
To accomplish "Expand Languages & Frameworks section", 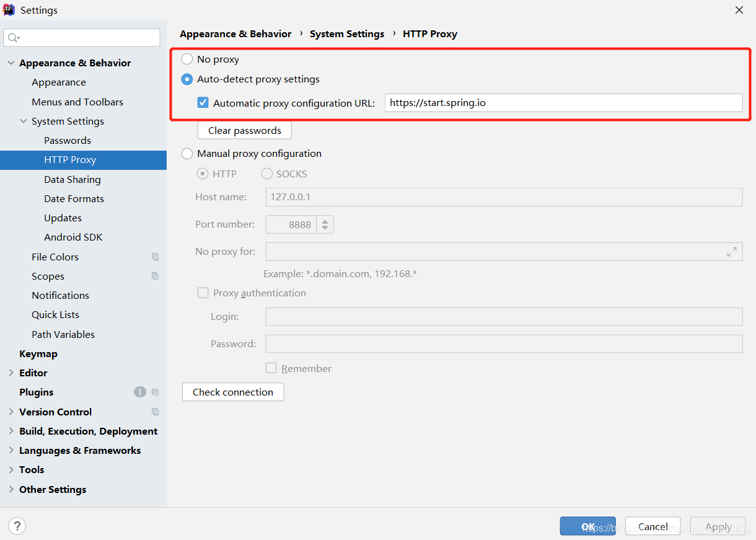I will coord(11,450).
